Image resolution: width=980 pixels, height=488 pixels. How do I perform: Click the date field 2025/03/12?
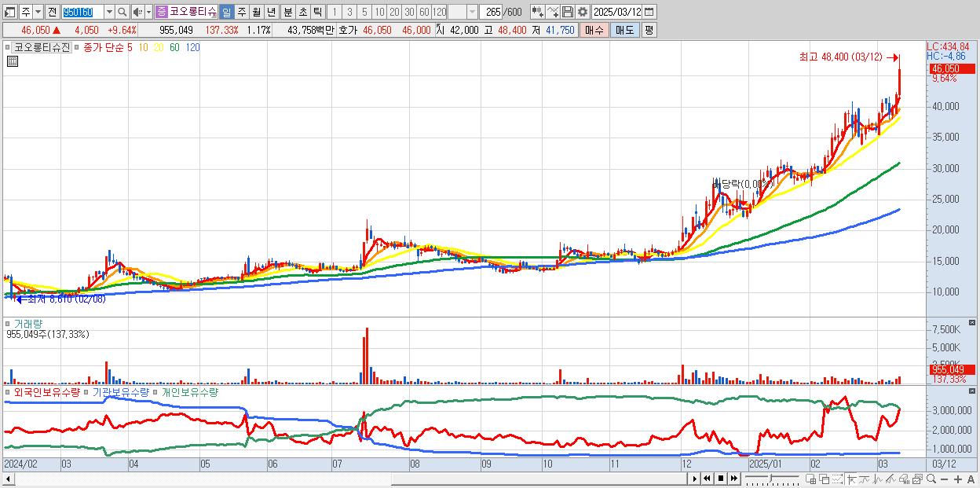coord(616,12)
